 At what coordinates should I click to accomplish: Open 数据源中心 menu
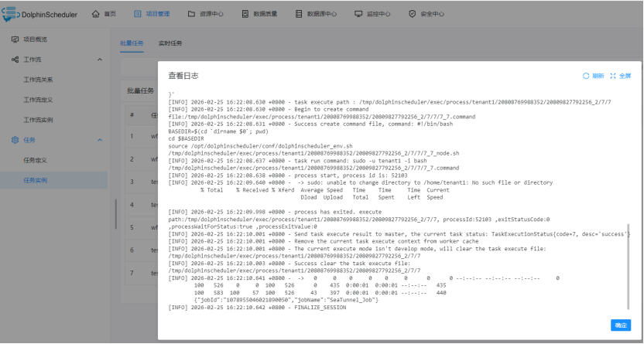pos(322,14)
